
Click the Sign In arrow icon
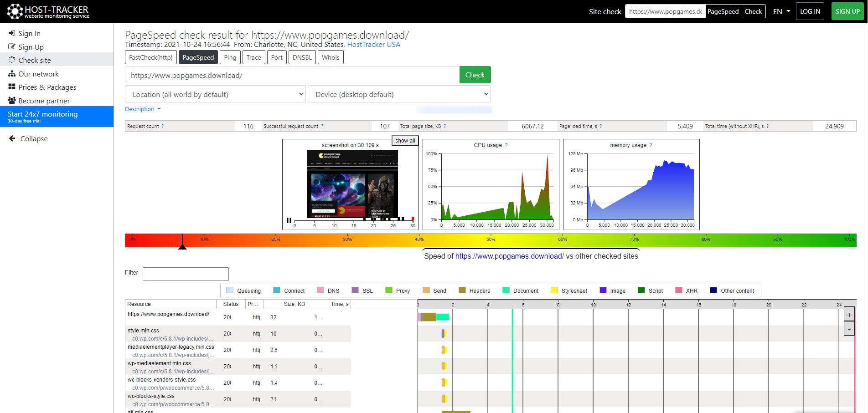12,33
